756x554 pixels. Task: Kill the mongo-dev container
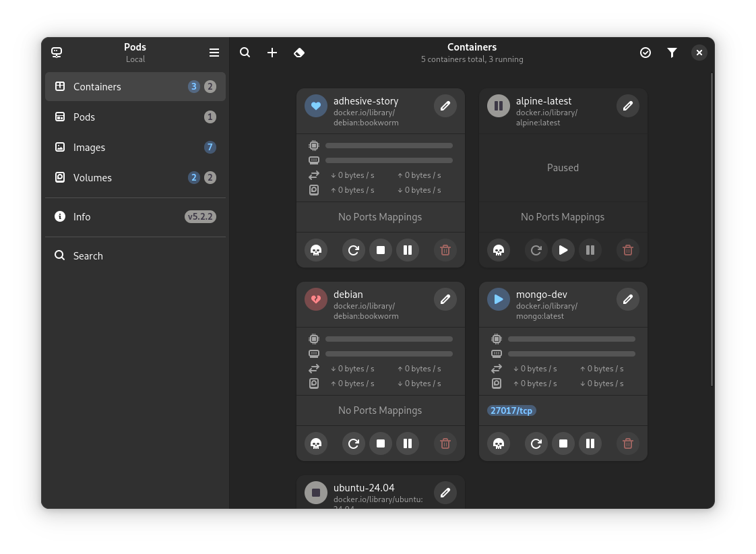499,443
